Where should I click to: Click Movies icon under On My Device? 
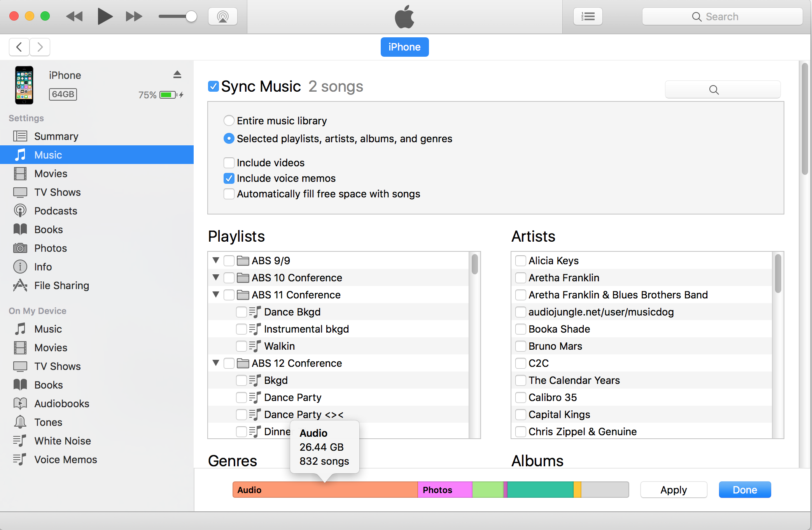tap(20, 347)
